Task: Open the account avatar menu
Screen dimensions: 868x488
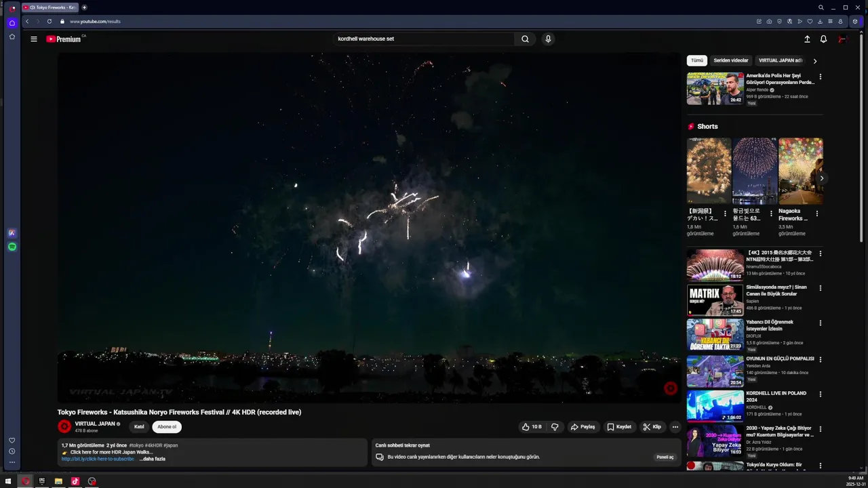Action: pyautogui.click(x=842, y=39)
